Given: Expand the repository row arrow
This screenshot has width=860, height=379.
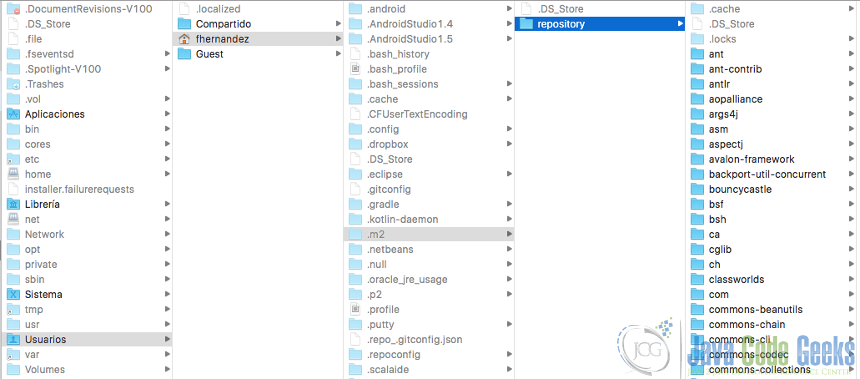Looking at the screenshot, I should (680, 24).
